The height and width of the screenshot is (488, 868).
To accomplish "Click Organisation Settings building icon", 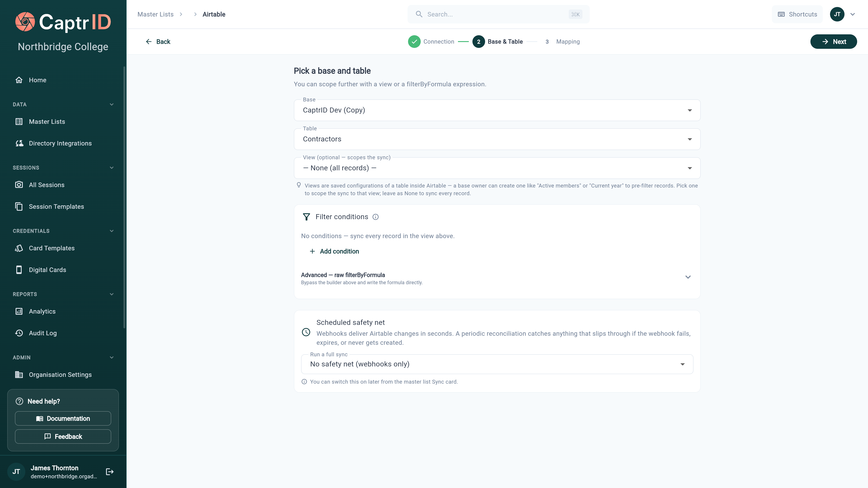I will click(19, 375).
